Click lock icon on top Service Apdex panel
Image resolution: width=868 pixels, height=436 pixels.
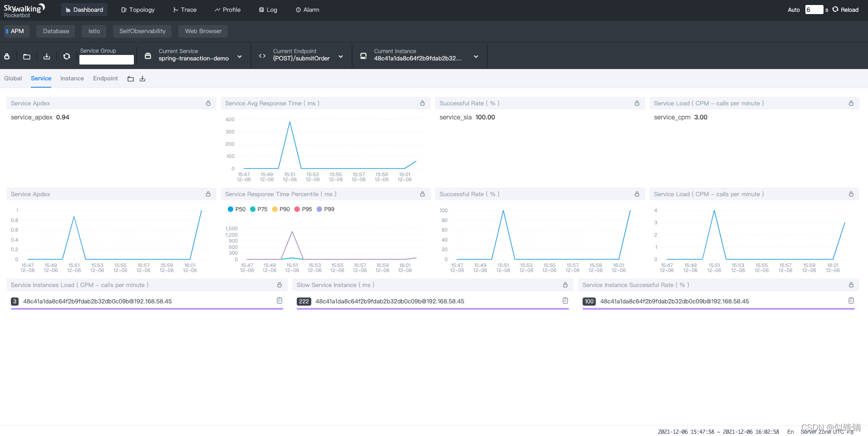click(x=208, y=103)
